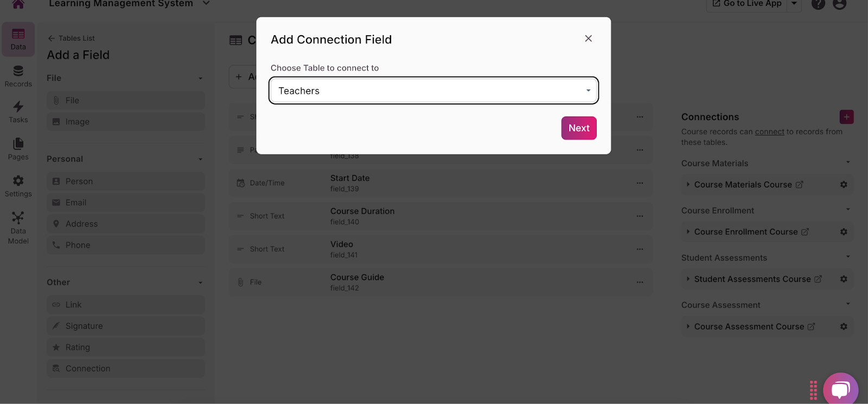
Task: Expand the Course Enrollment Course connection
Action: coord(688,232)
